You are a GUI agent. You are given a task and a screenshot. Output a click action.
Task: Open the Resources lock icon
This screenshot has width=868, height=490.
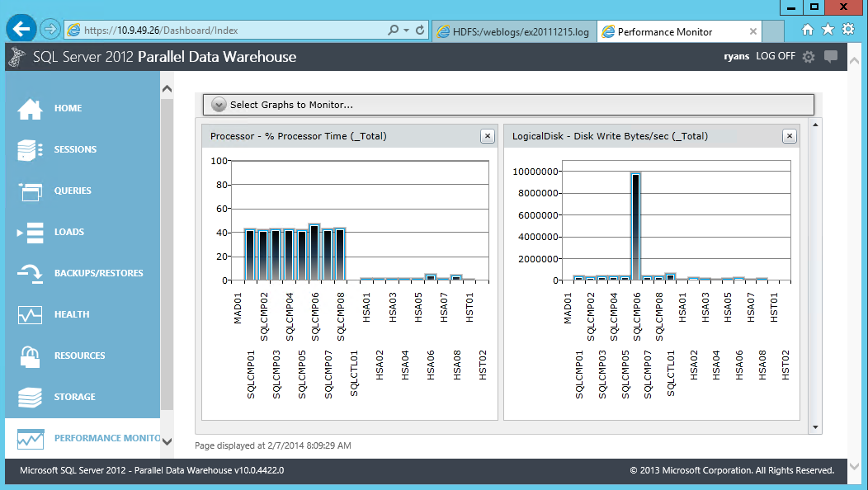pos(30,356)
